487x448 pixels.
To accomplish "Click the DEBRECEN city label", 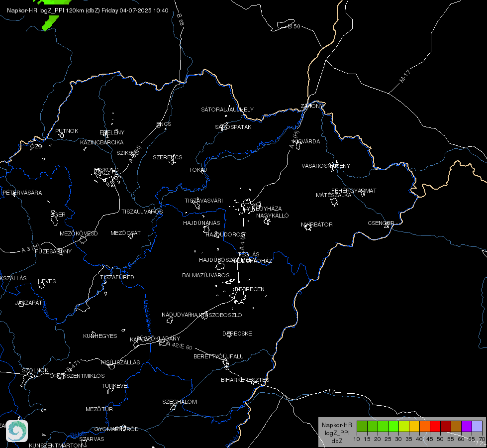I will click(250, 289).
